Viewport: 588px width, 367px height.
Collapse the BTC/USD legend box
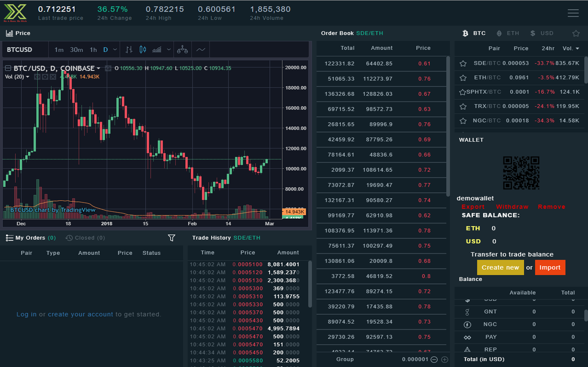(x=8, y=68)
